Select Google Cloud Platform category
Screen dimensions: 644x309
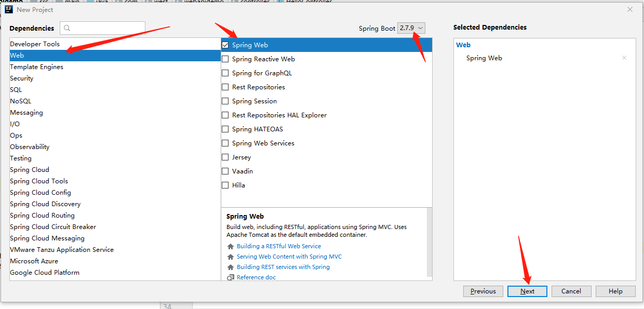[x=115, y=273]
